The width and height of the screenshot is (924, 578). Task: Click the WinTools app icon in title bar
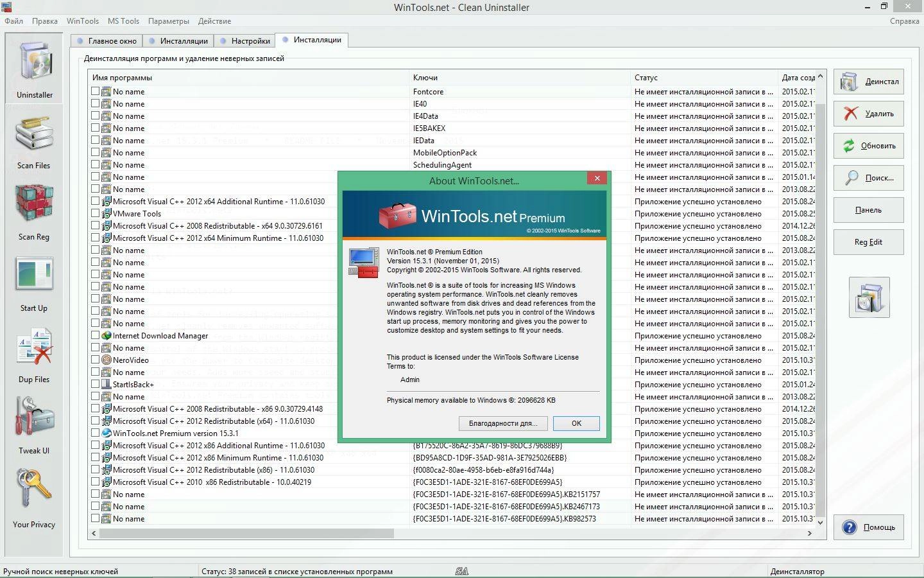pos(6,7)
